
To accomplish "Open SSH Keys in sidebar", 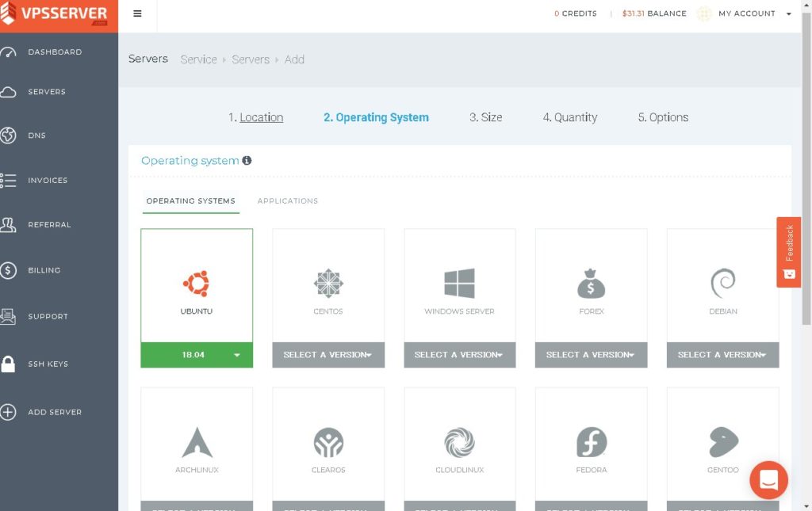I will [x=48, y=364].
